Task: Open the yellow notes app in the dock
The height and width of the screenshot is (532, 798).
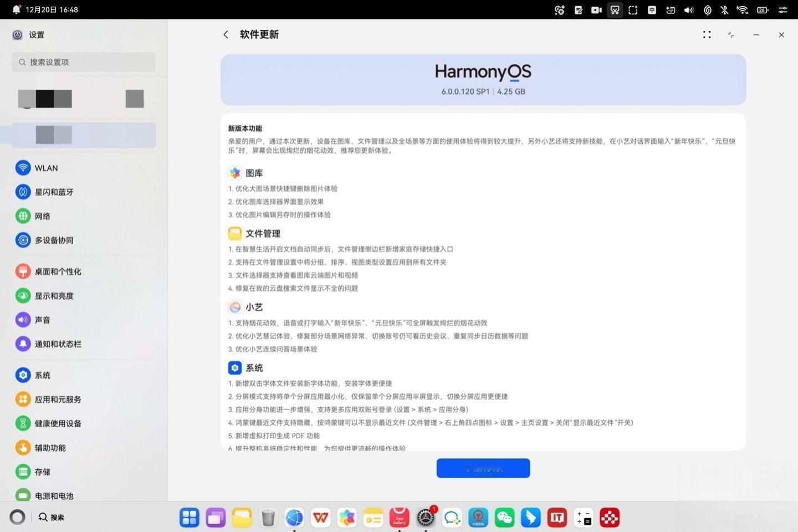Action: (x=374, y=518)
